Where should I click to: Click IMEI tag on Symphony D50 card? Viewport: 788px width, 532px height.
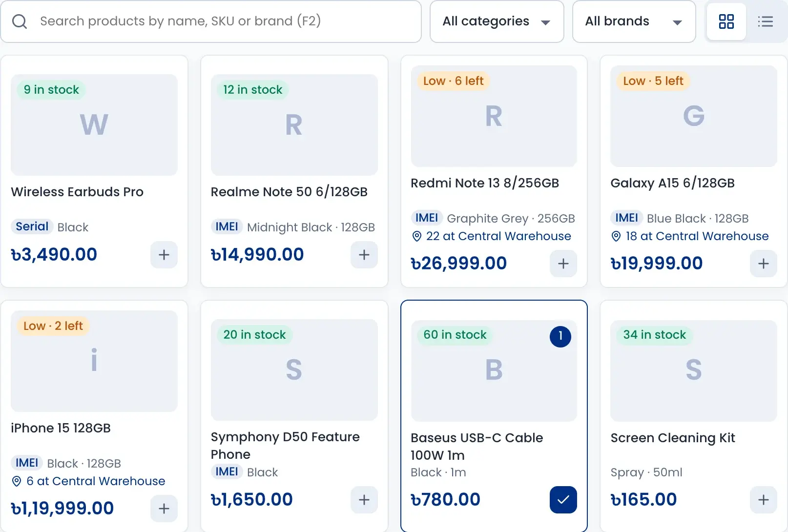227,471
